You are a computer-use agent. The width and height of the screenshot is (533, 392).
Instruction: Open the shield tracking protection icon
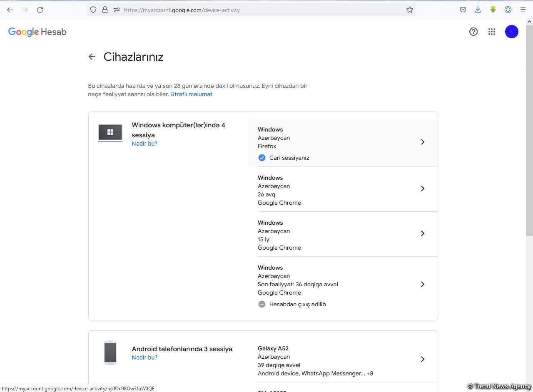click(x=93, y=10)
